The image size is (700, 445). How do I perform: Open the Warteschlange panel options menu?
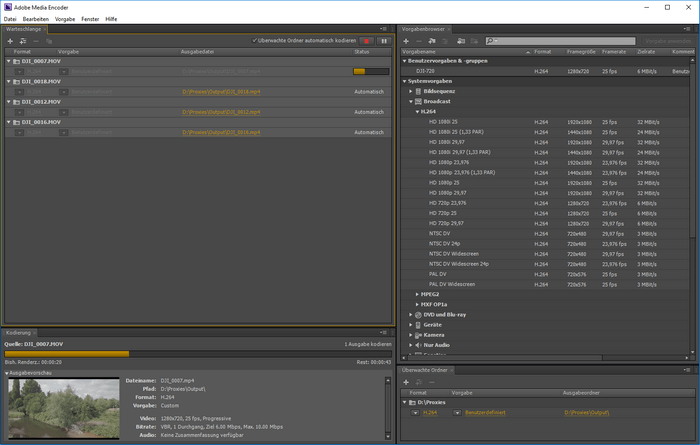[383, 29]
